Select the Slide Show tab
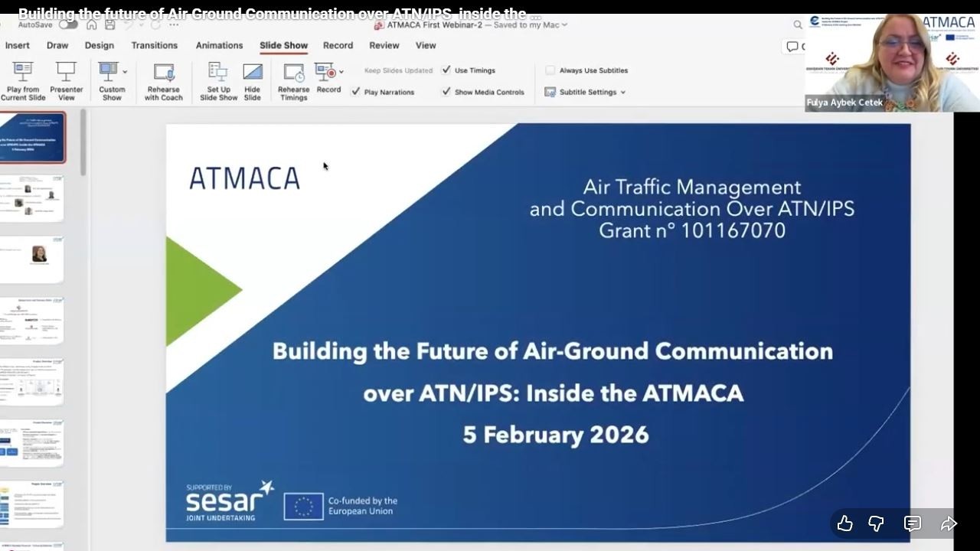 click(283, 45)
